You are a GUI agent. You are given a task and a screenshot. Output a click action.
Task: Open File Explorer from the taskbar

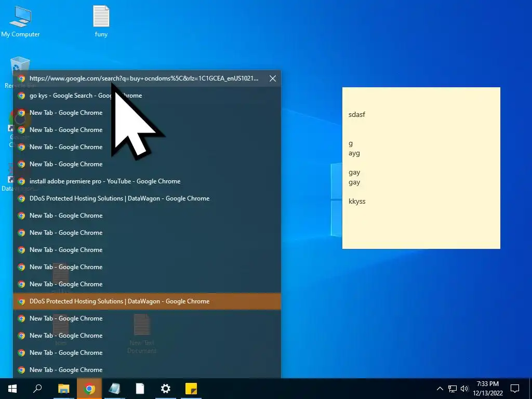(63, 389)
